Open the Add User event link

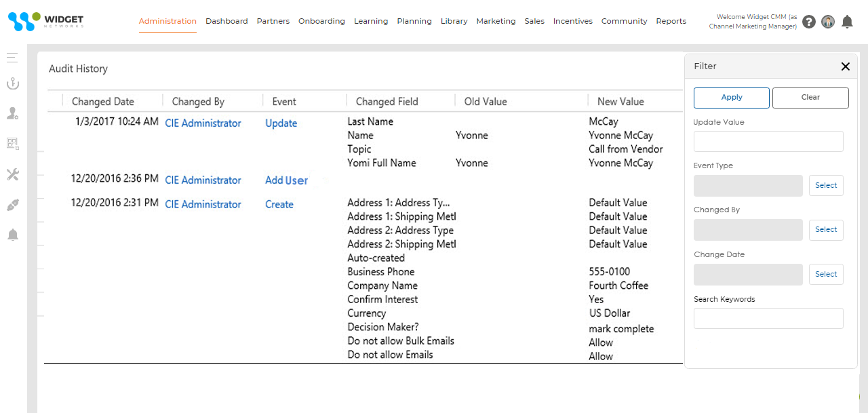(286, 180)
